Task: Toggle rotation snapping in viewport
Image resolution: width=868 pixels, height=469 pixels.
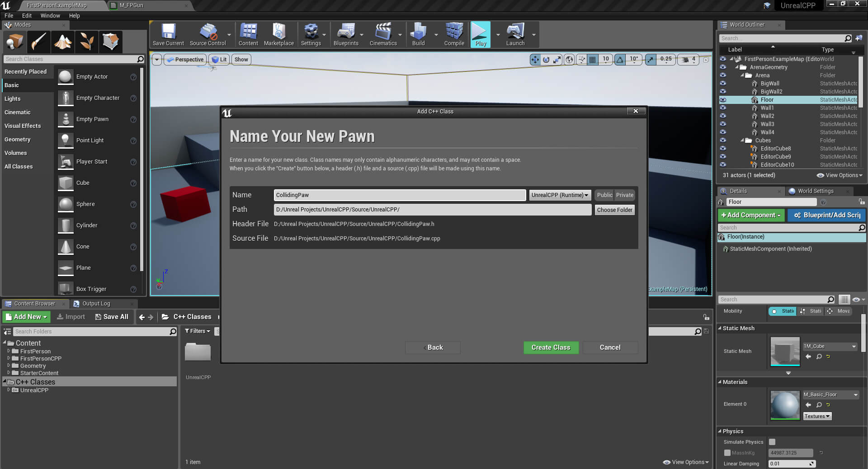Action: pos(620,60)
